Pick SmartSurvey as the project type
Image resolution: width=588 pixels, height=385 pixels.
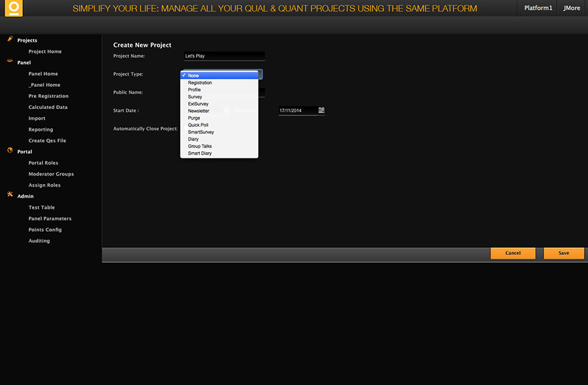pyautogui.click(x=201, y=132)
